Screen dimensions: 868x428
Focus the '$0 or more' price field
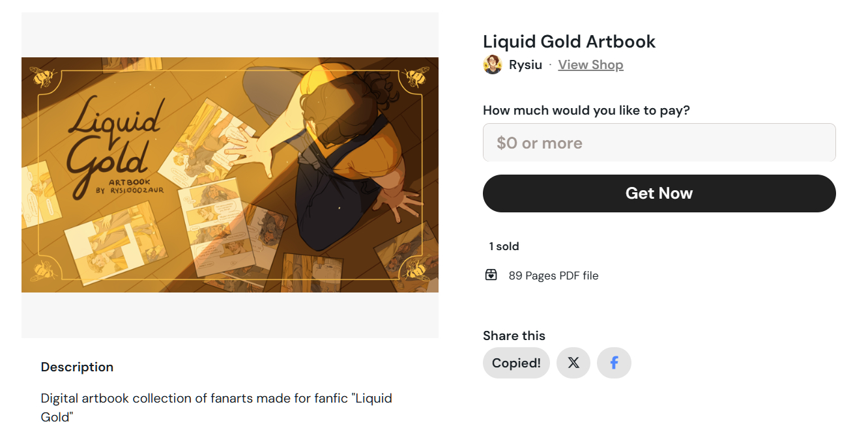click(x=659, y=143)
